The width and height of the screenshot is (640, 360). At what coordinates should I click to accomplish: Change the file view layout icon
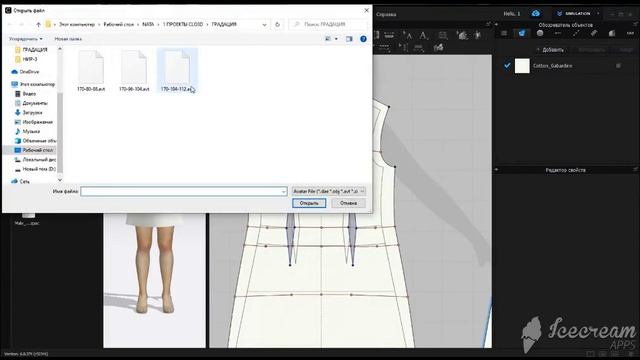(328, 39)
